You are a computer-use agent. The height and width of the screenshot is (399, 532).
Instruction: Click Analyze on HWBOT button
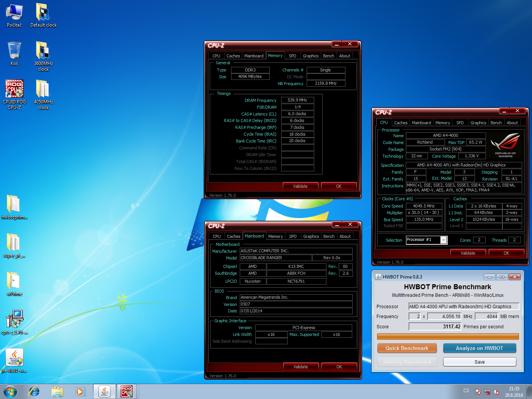480,348
